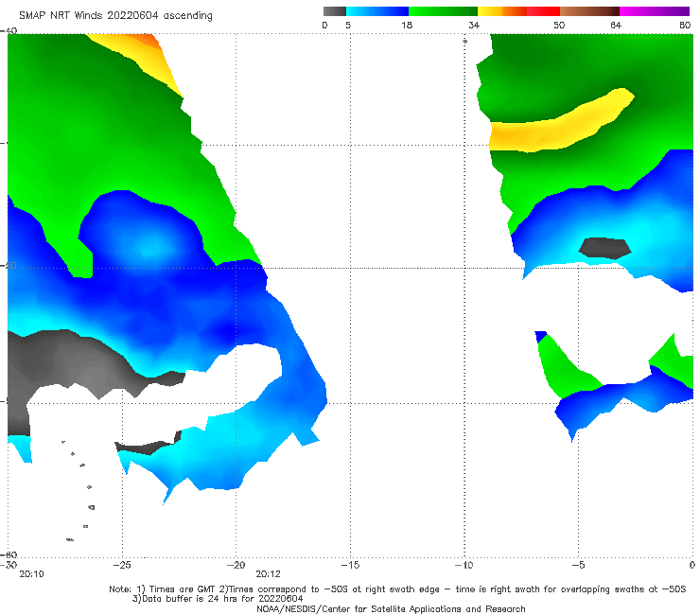The image size is (700, 615).
Task: Click the 'Note: 1) Times are GMT' line
Action: coord(397,589)
